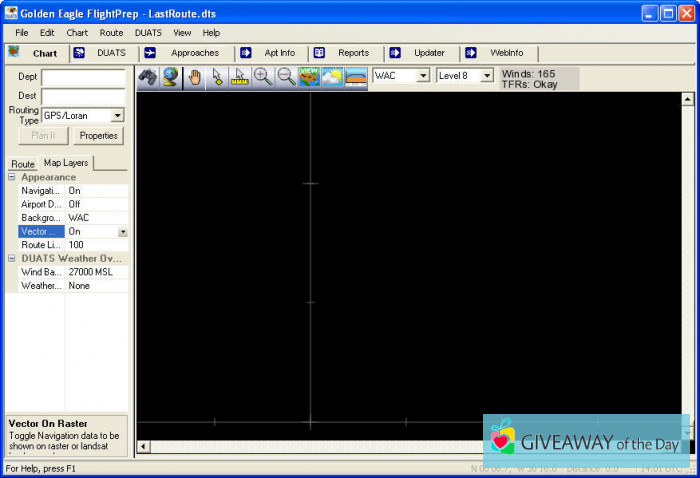Select the measuring ruler pointer tool
The width and height of the screenshot is (700, 478).
[240, 77]
